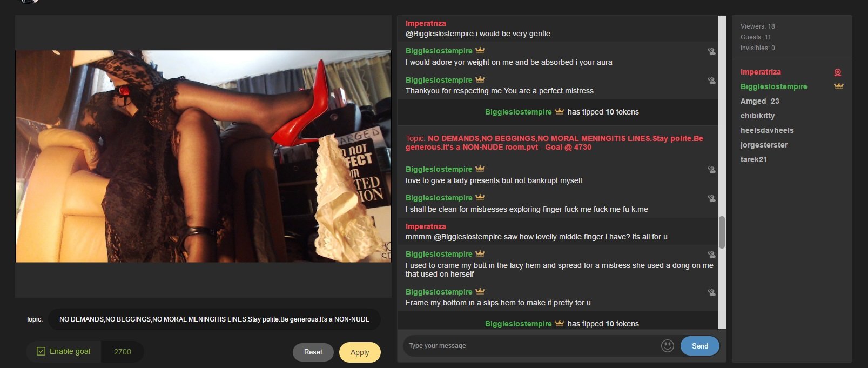Select user chibikitty in viewer list

(x=757, y=116)
